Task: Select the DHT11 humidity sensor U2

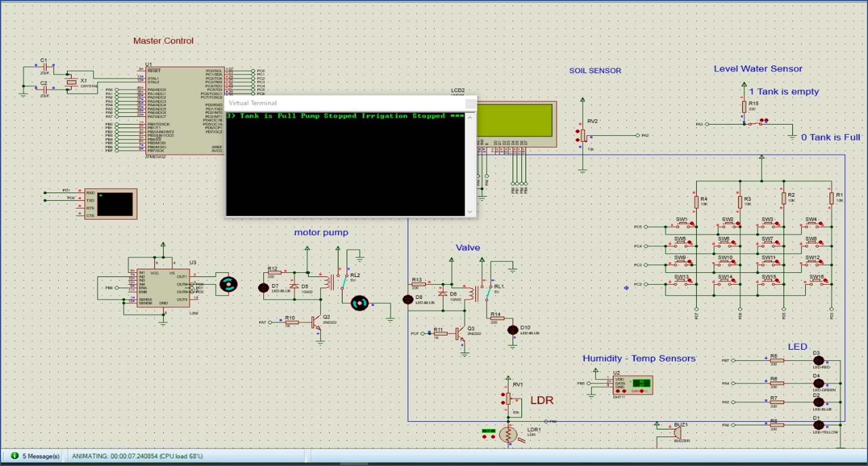Action: pos(631,385)
